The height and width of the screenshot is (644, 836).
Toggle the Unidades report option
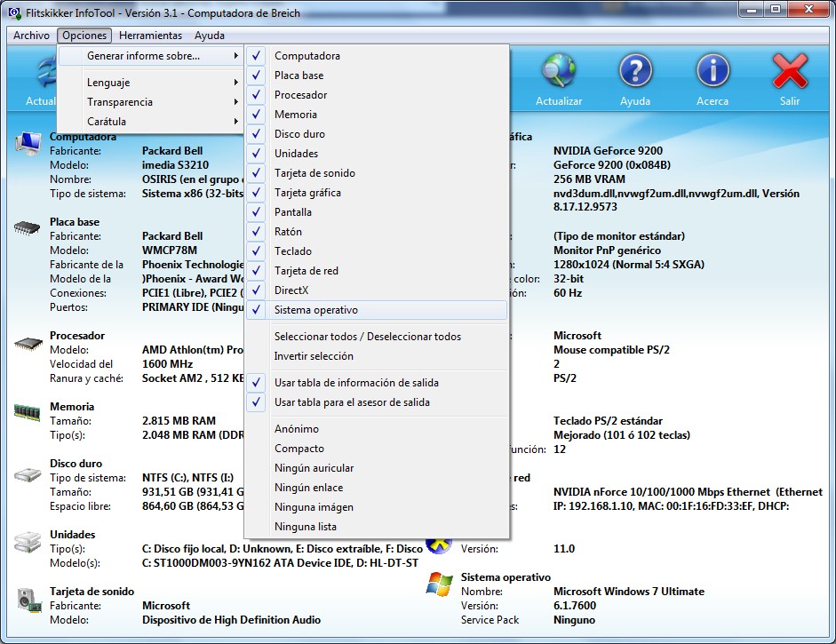point(377,154)
